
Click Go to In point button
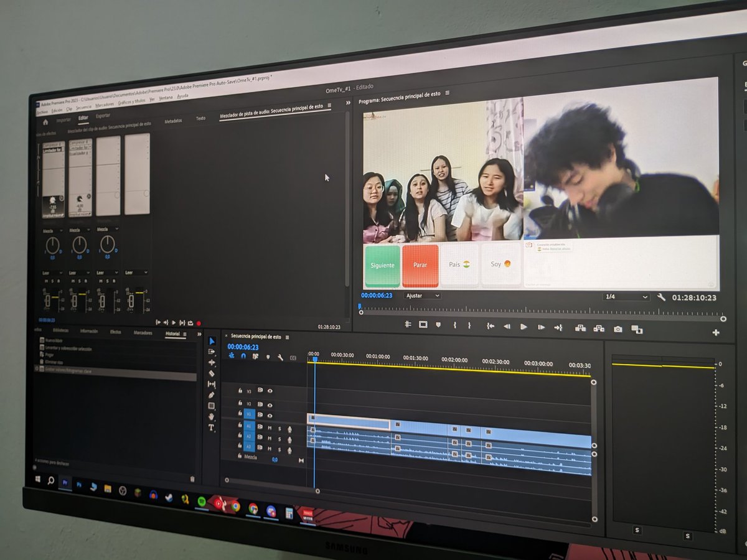coord(491,326)
